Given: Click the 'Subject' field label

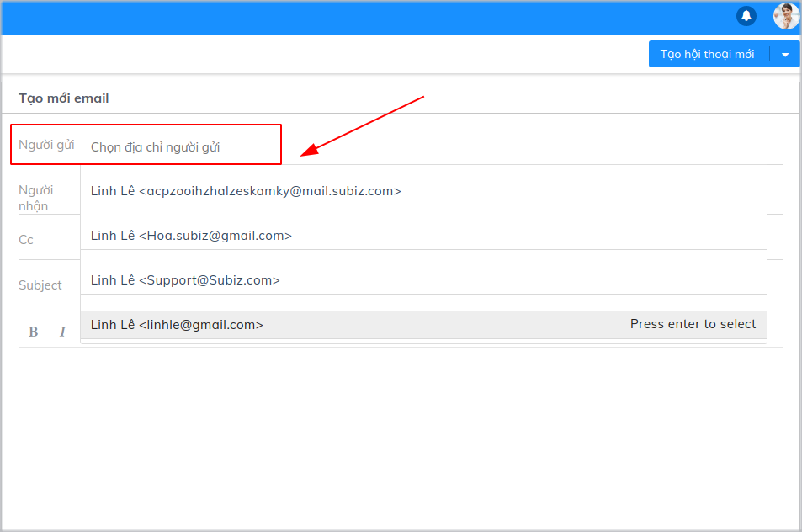Looking at the screenshot, I should (40, 285).
